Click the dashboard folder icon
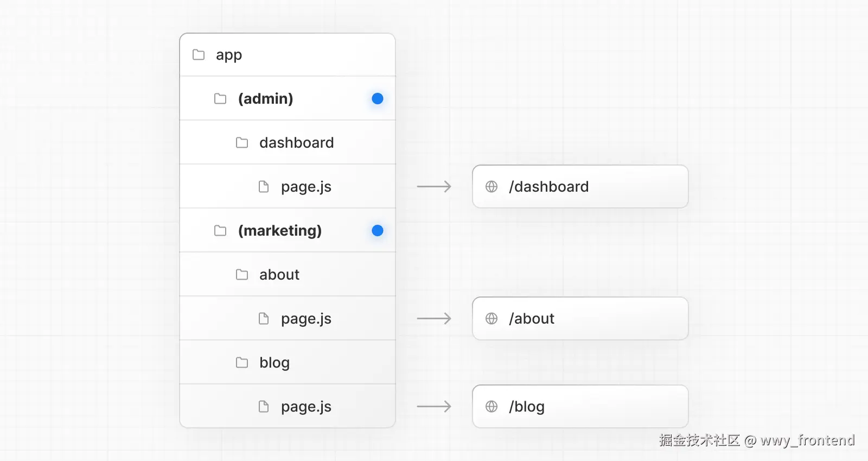Screen dimensions: 868x461 (242, 143)
